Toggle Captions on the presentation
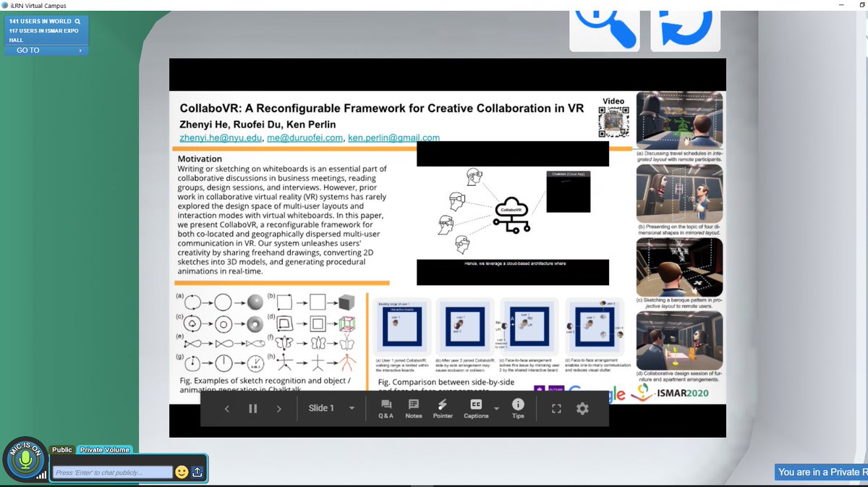Viewport: 868px width, 487px height. point(476,409)
